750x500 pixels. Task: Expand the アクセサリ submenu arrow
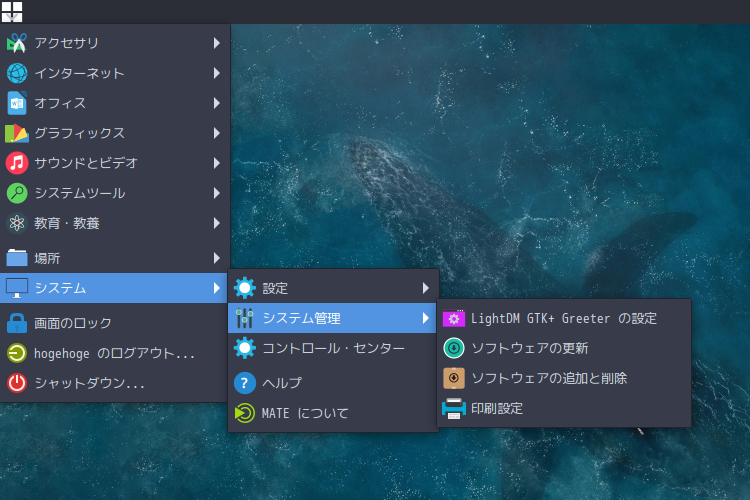[x=217, y=43]
